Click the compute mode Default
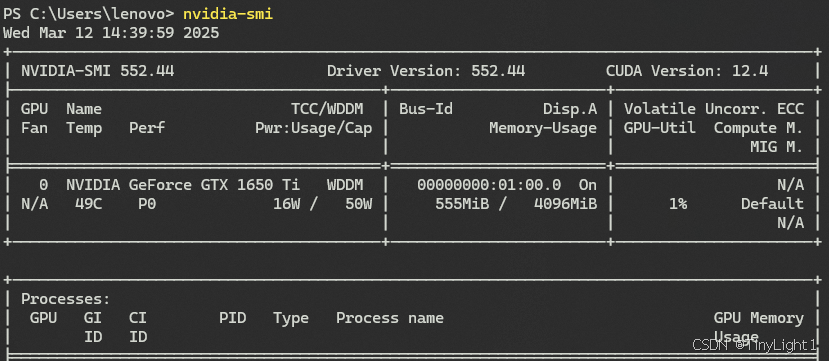The image size is (829, 361). point(772,204)
